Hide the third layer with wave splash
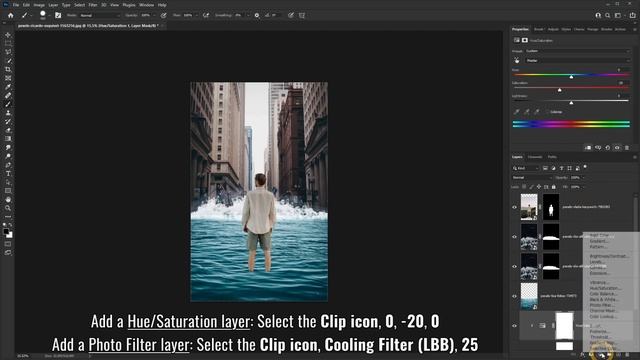The width and height of the screenshot is (640, 360). [514, 267]
